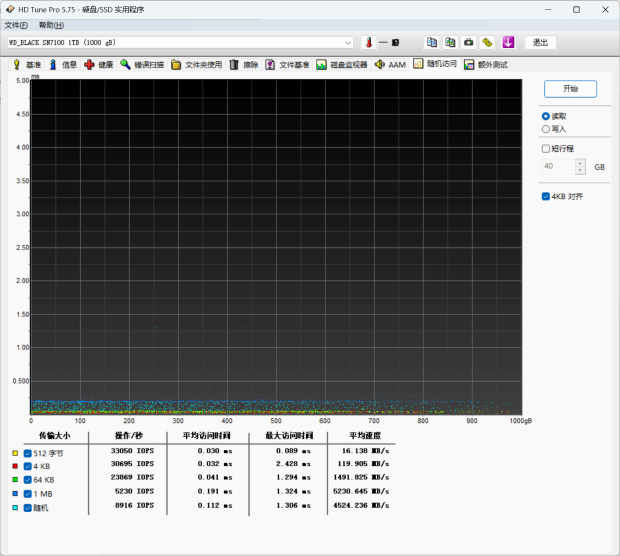Open the 磁盘监视器 tab
This screenshot has height=556, width=620.
click(x=342, y=64)
